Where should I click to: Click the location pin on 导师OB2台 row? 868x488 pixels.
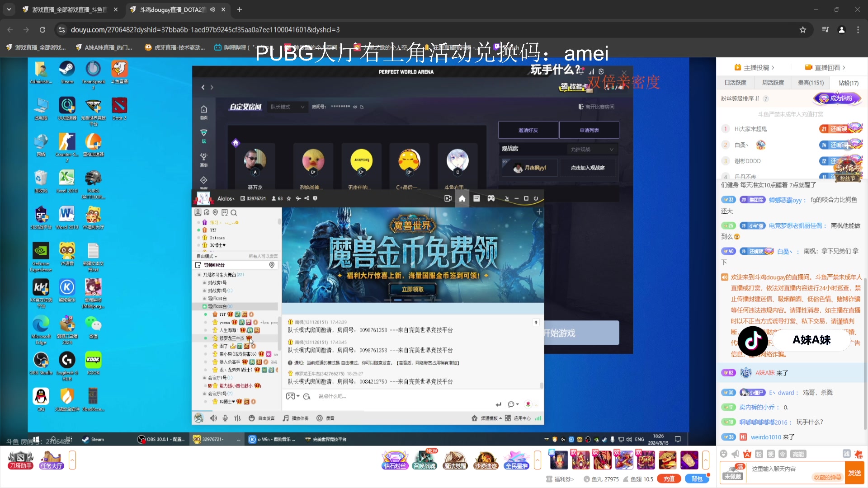[x=272, y=265]
